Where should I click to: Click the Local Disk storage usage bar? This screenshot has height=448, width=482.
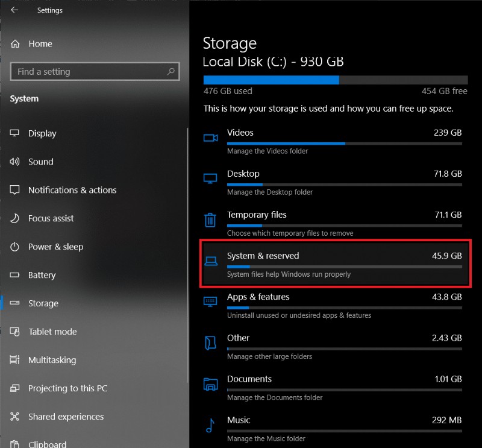(335, 80)
